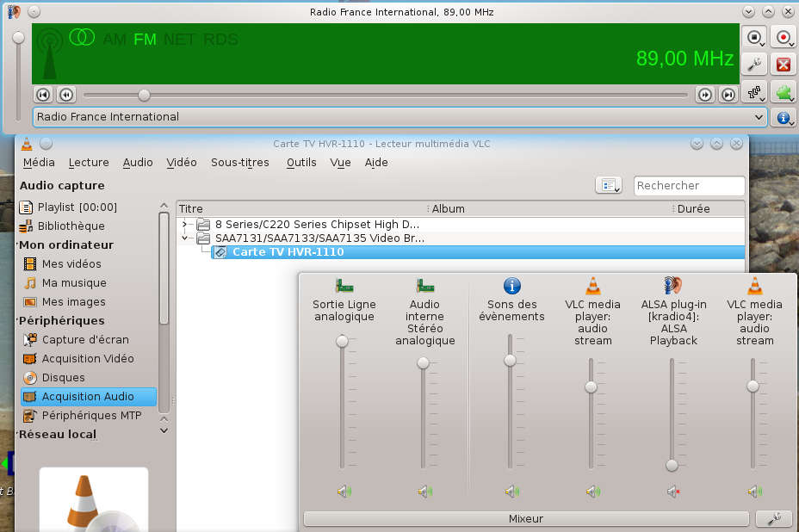Click the VLC cone album art thumbnail

click(94, 500)
